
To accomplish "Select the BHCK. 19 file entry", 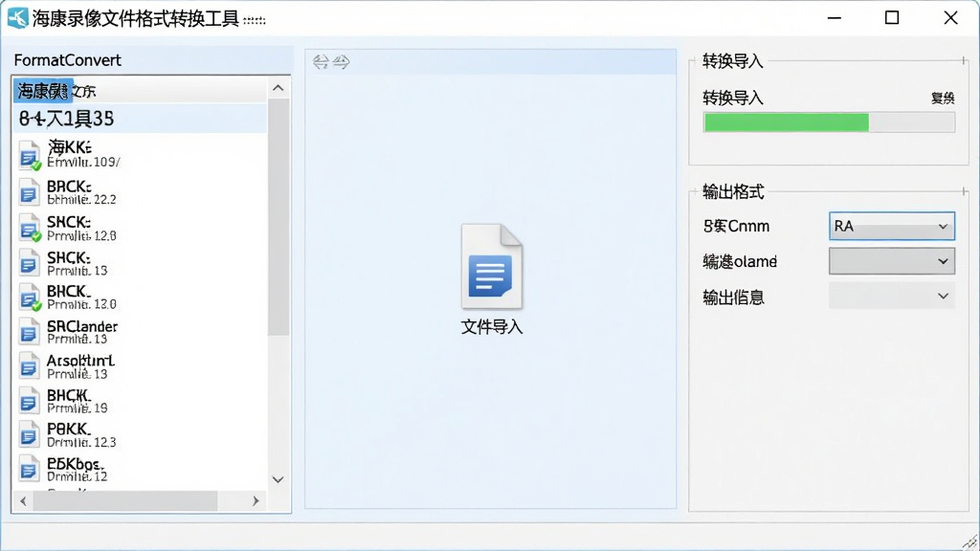I will (x=140, y=401).
